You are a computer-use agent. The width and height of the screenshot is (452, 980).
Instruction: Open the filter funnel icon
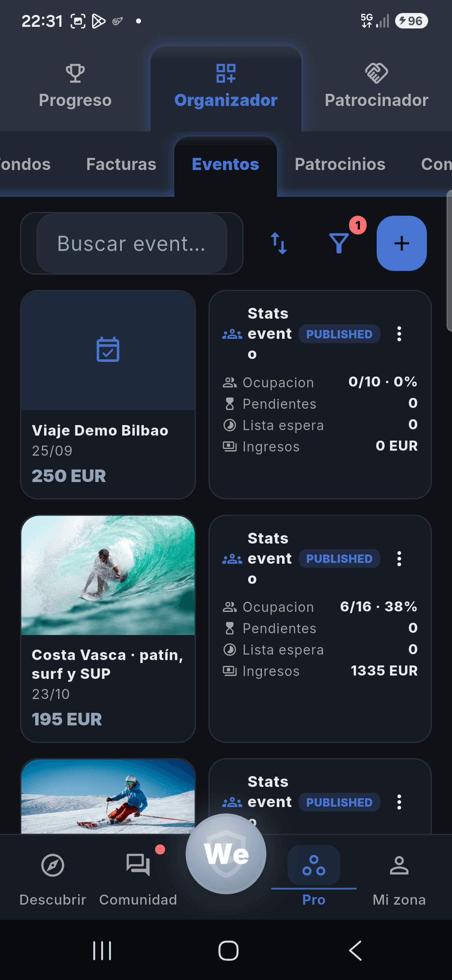[339, 243]
